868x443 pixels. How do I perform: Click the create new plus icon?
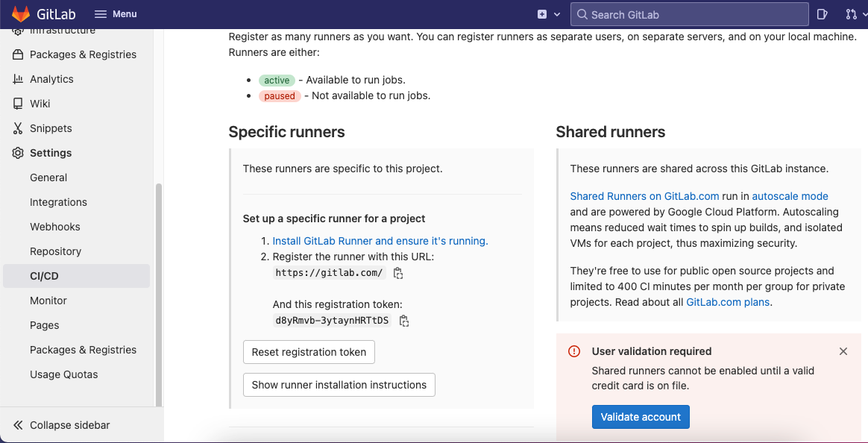[542, 14]
